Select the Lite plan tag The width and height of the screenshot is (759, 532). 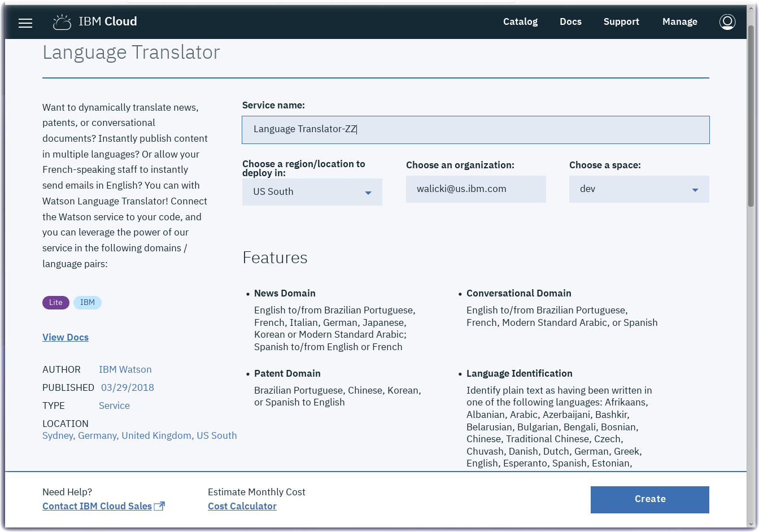(56, 303)
